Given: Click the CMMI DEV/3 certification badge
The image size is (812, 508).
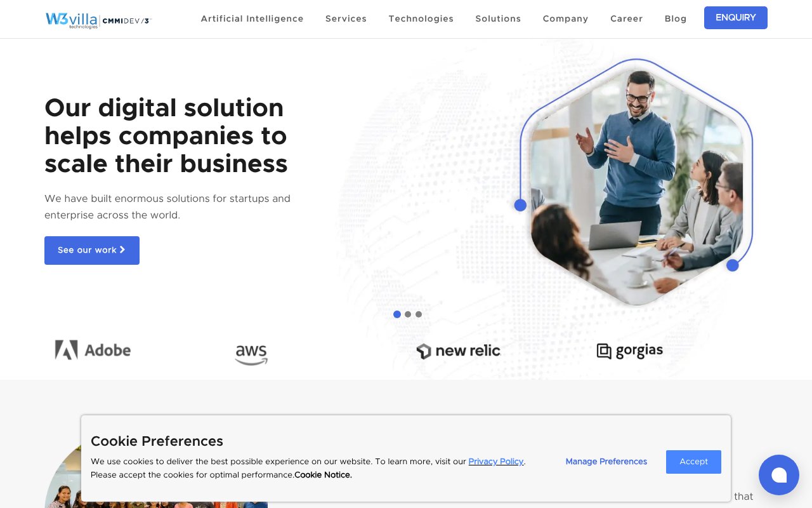Looking at the screenshot, I should pos(128,20).
